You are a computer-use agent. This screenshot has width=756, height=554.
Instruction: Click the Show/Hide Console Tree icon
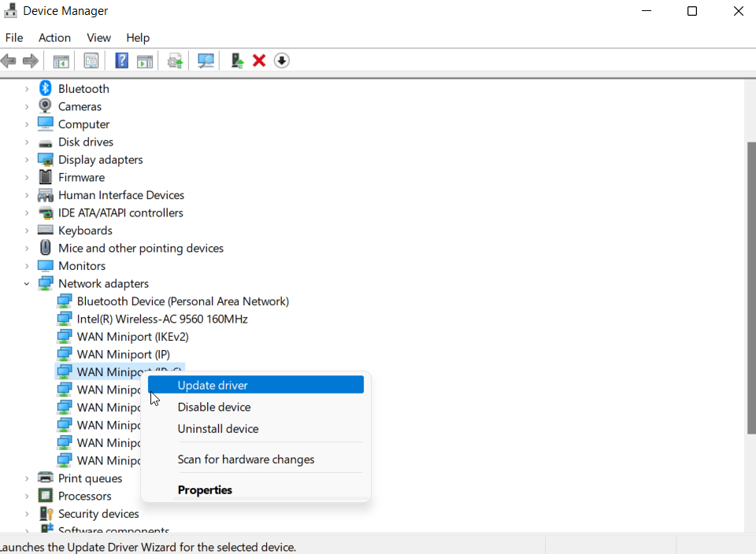point(61,61)
